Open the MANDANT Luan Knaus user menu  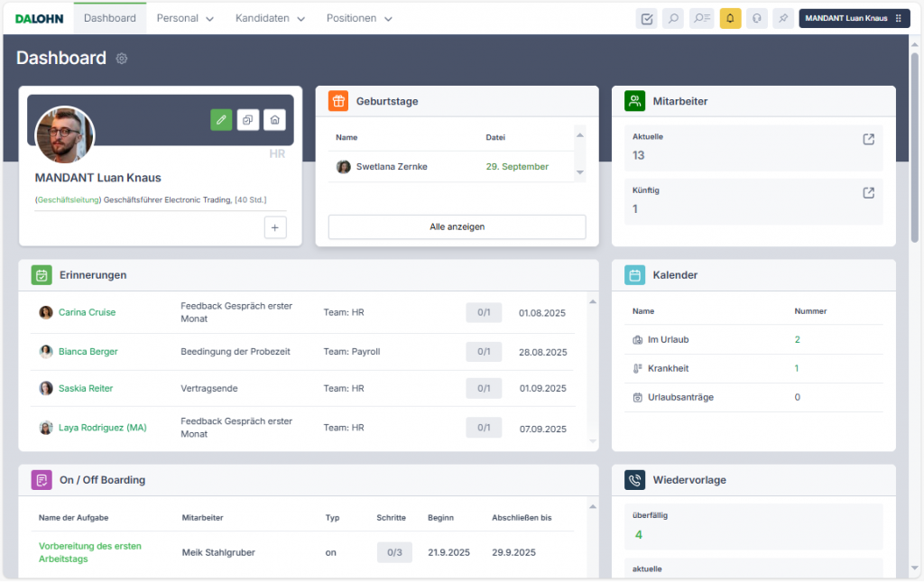[853, 18]
